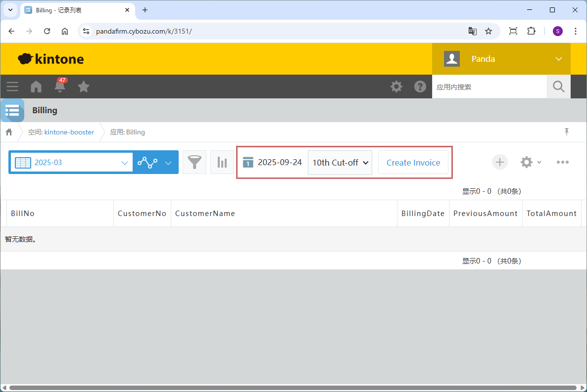Viewport: 587px width, 392px height.
Task: Open notifications bell with 47 badge
Action: click(60, 87)
